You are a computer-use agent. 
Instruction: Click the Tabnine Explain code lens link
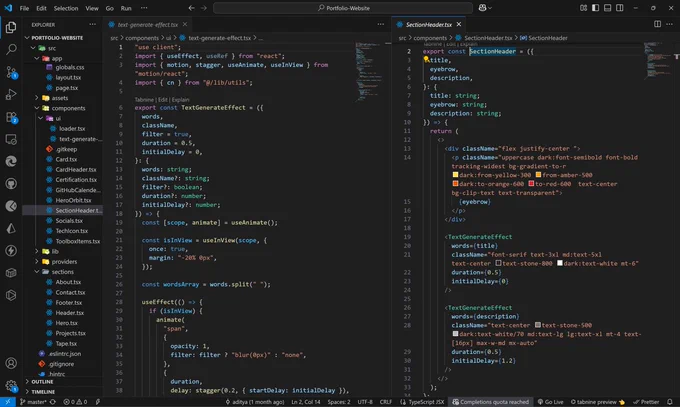point(181,99)
